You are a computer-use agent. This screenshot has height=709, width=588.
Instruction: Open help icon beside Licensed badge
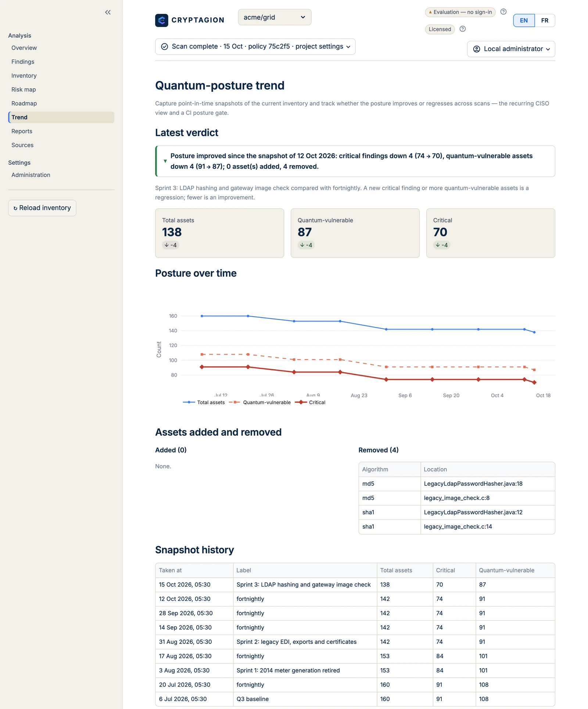[463, 29]
